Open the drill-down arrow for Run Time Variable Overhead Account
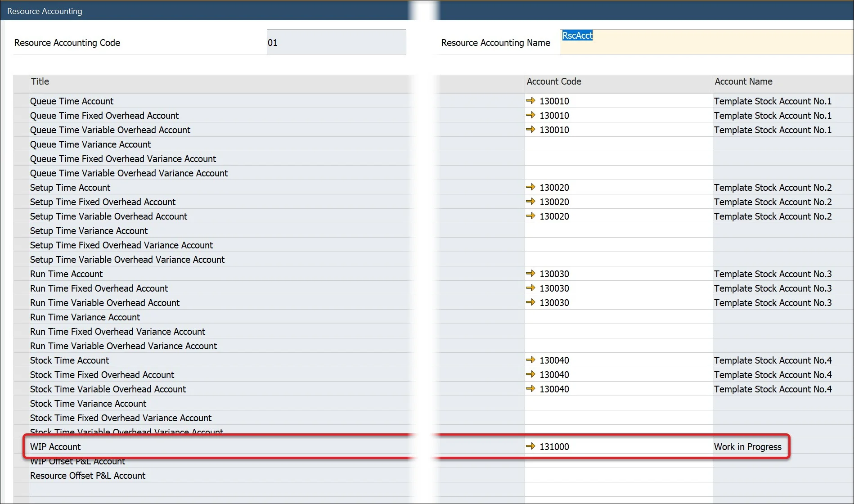The height and width of the screenshot is (504, 854). 531,302
